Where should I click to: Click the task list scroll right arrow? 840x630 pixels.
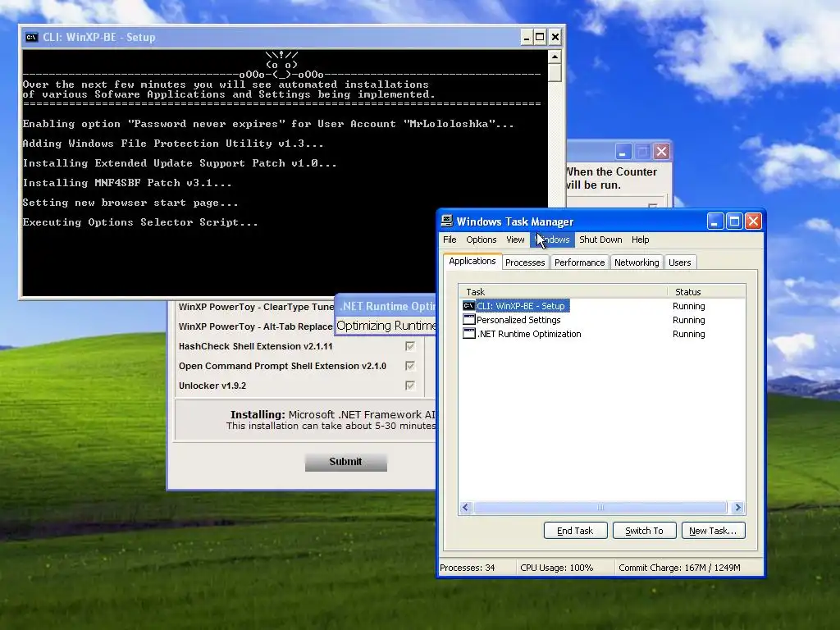[x=737, y=507]
